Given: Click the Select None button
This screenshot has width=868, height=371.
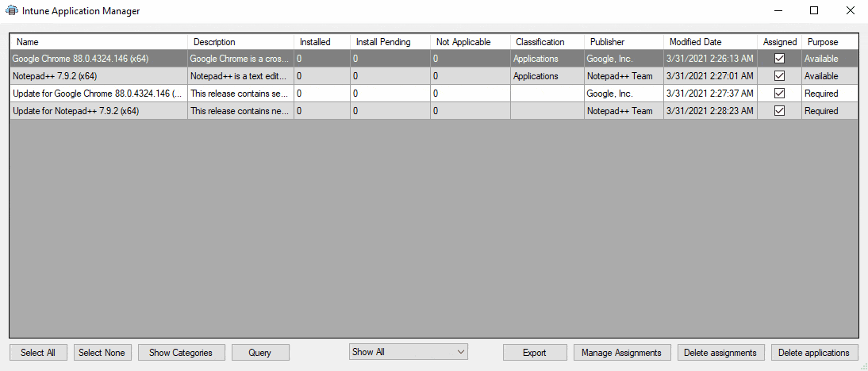Looking at the screenshot, I should (x=102, y=353).
